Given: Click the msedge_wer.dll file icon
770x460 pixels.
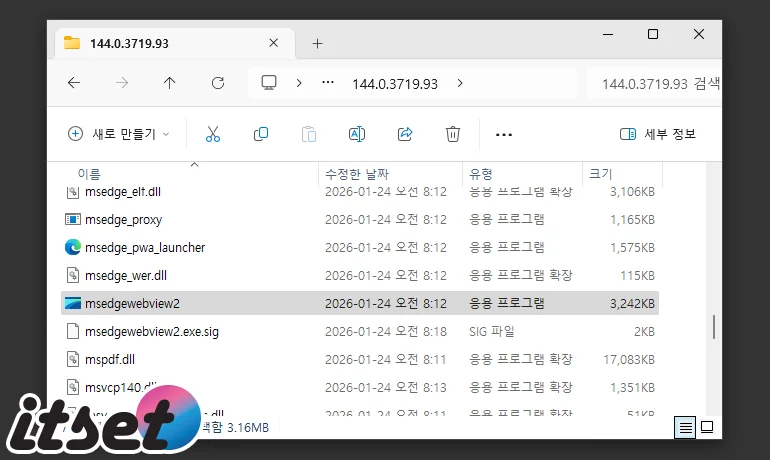Looking at the screenshot, I should [73, 275].
